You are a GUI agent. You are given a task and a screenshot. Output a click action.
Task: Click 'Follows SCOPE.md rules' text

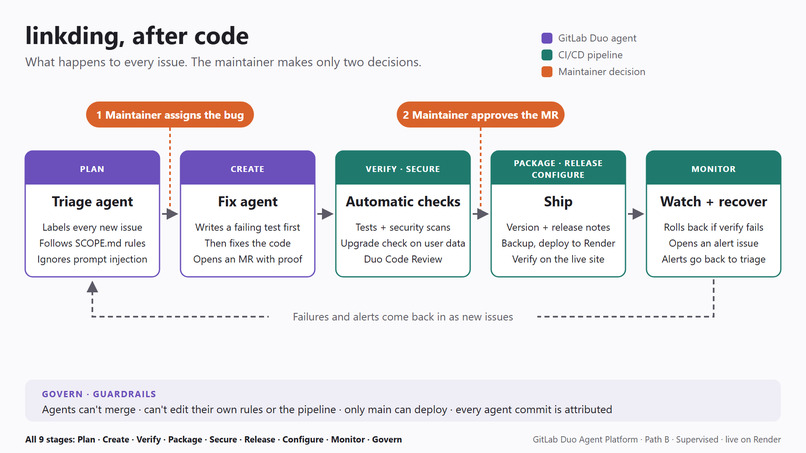coord(92,243)
